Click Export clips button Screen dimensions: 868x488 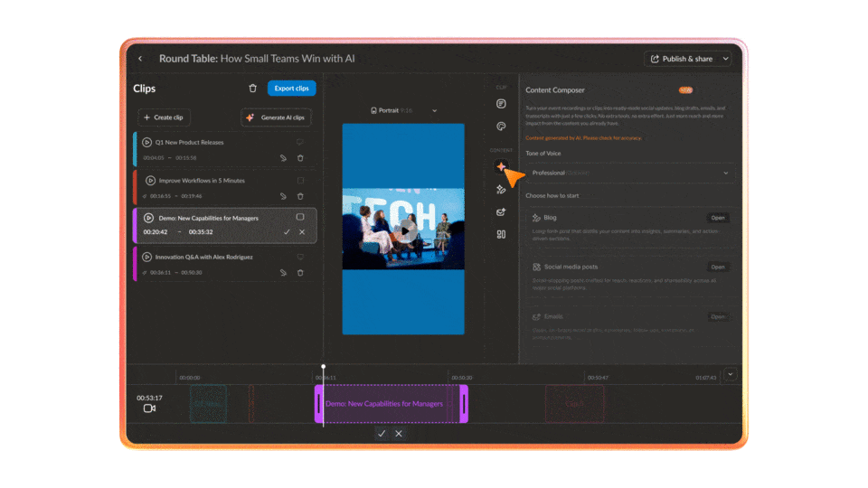(x=292, y=88)
